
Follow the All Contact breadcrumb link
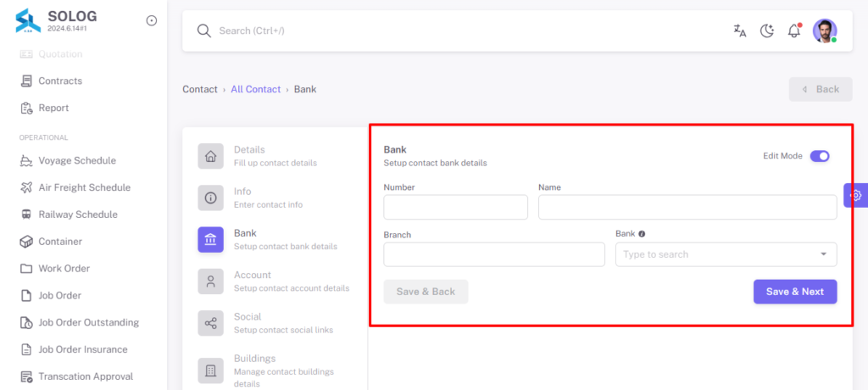click(x=256, y=89)
